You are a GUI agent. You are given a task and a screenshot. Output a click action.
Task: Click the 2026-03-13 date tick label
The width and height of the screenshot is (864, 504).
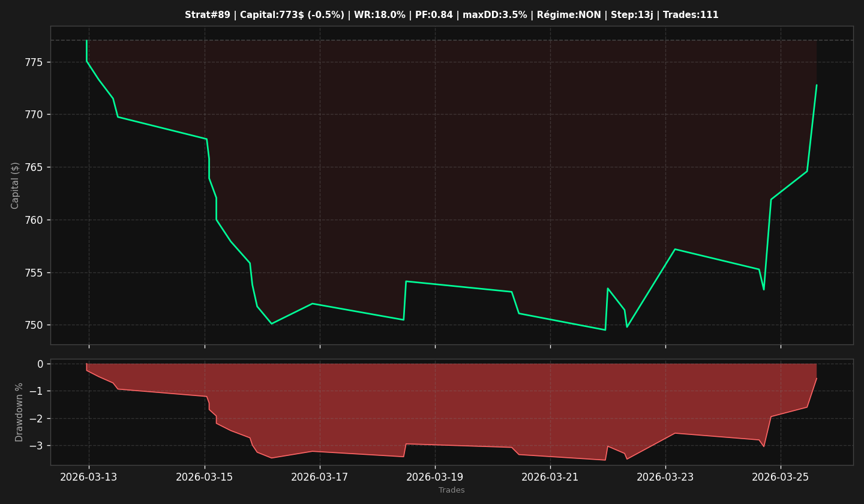click(x=89, y=478)
